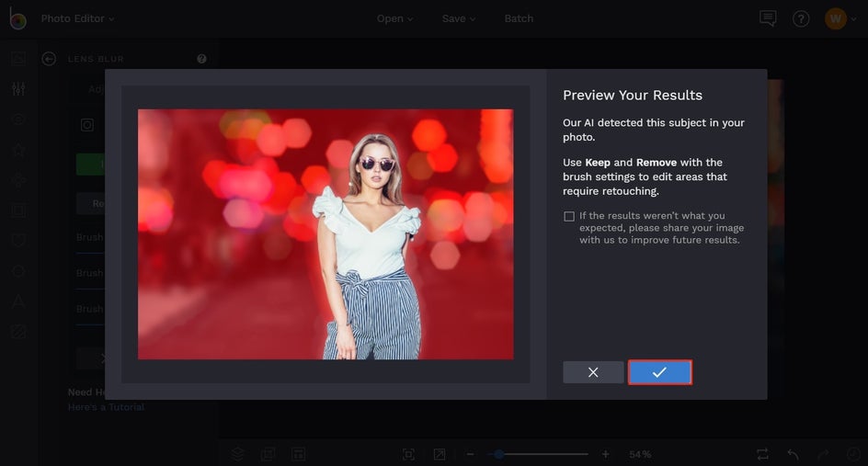Open the Image Manager sidebar icon

tap(18, 58)
